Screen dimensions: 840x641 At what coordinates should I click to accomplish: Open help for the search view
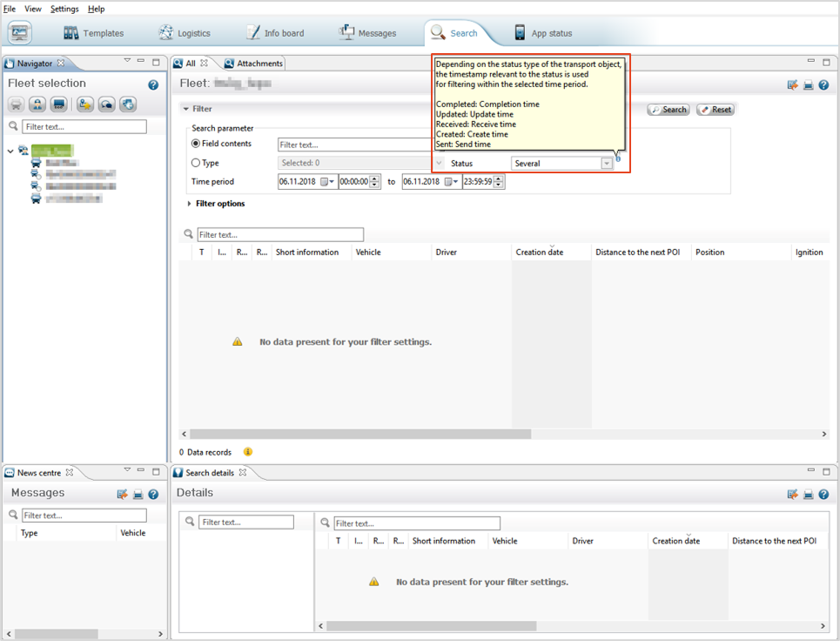[x=824, y=84]
